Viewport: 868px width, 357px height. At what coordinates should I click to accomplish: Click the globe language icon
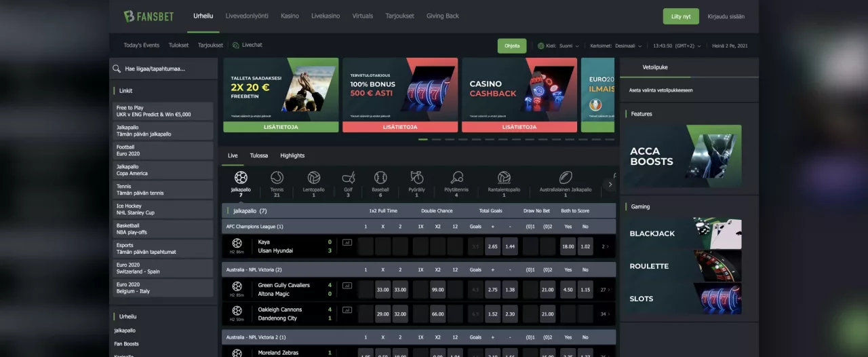tap(541, 46)
